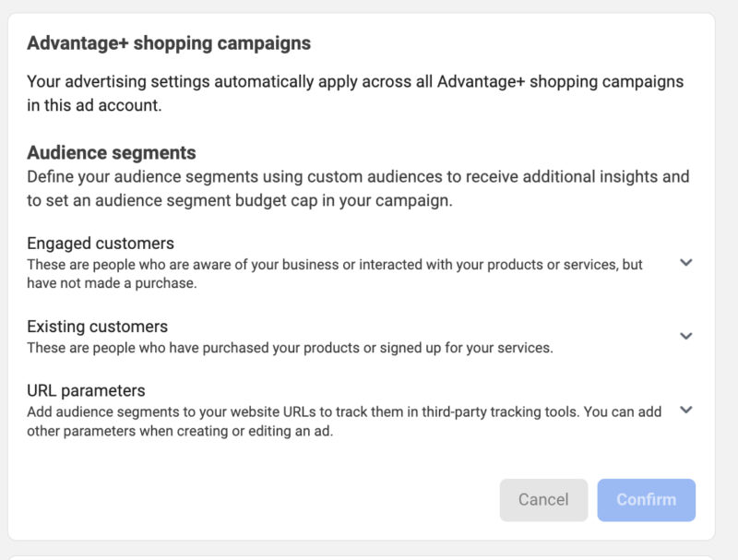Dismiss the dialog with Cancel
The width and height of the screenshot is (738, 560).
click(x=543, y=500)
